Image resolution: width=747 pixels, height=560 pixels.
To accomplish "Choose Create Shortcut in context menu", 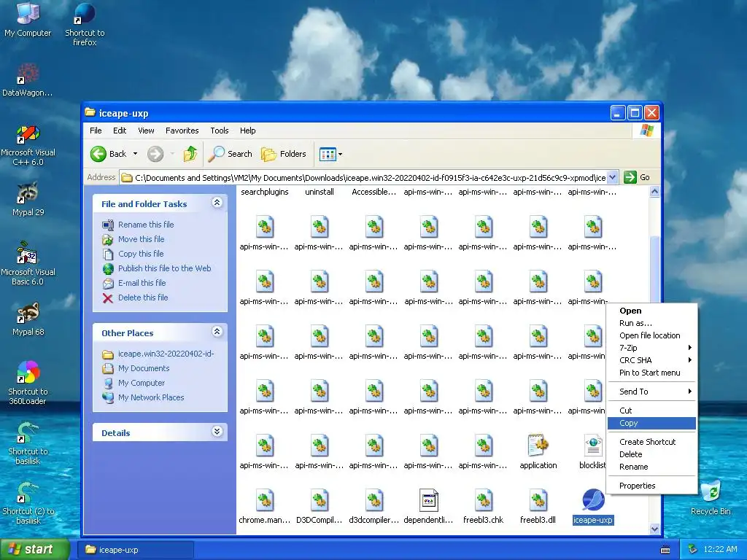I will point(651,442).
